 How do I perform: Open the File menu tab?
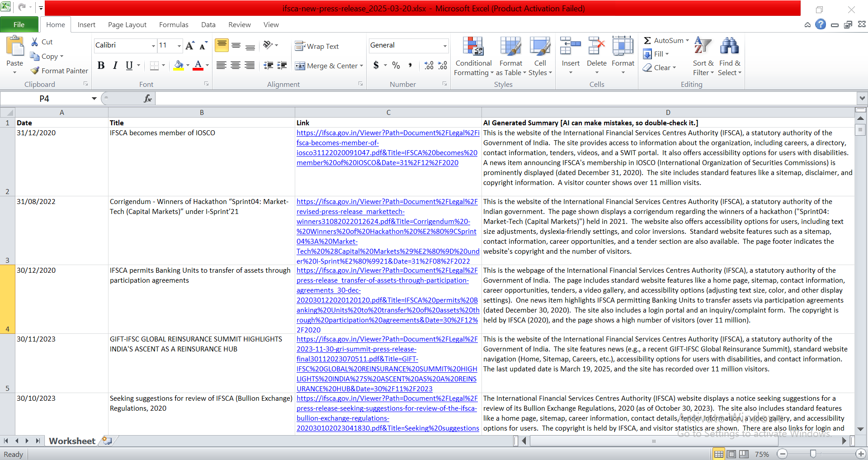pos(19,25)
